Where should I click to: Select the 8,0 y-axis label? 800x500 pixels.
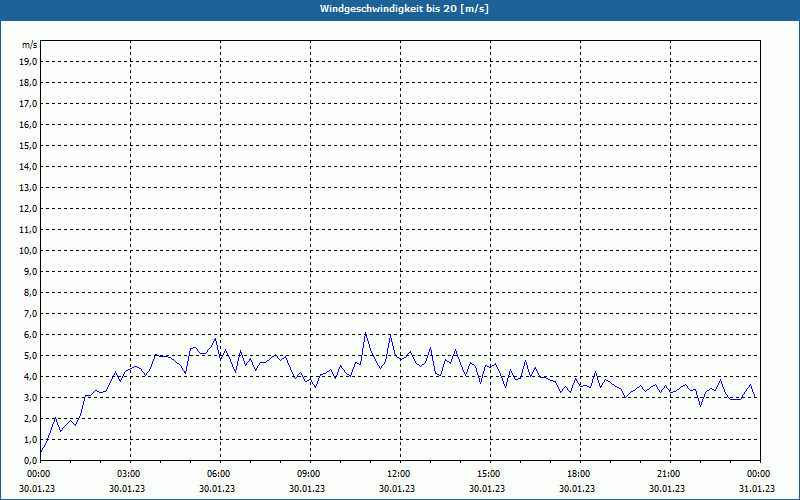30,293
